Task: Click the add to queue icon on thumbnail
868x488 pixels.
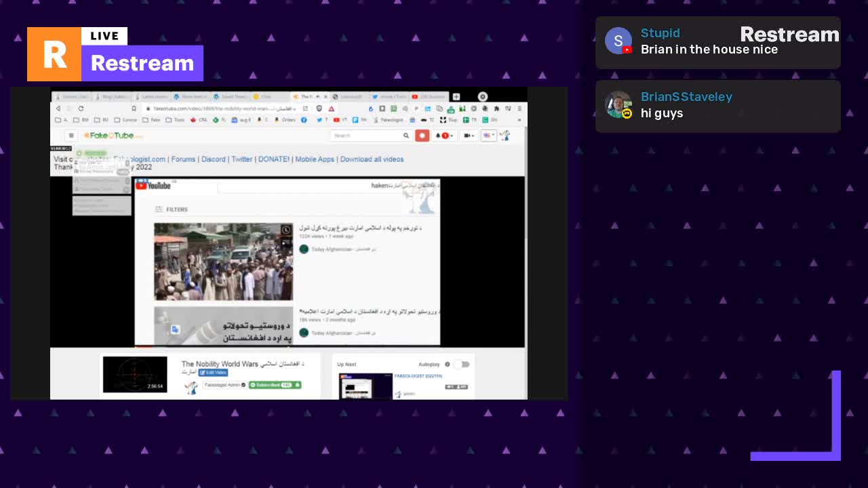Action: (286, 241)
